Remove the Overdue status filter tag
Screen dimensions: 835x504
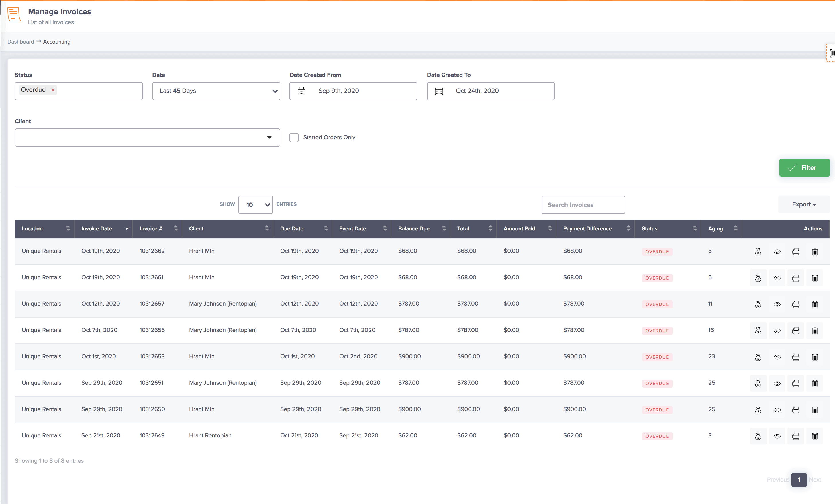pyautogui.click(x=53, y=90)
